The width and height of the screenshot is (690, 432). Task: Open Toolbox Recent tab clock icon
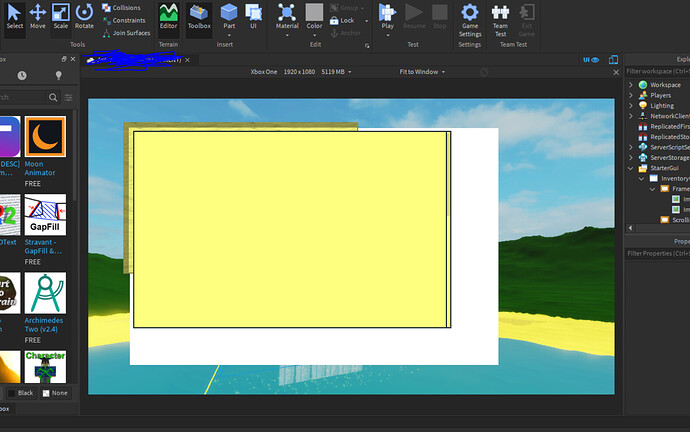pos(22,76)
